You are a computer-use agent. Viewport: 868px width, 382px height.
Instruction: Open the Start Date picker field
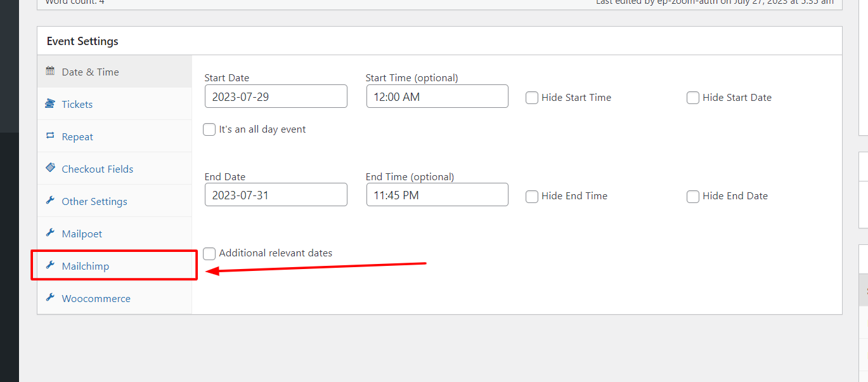[276, 96]
